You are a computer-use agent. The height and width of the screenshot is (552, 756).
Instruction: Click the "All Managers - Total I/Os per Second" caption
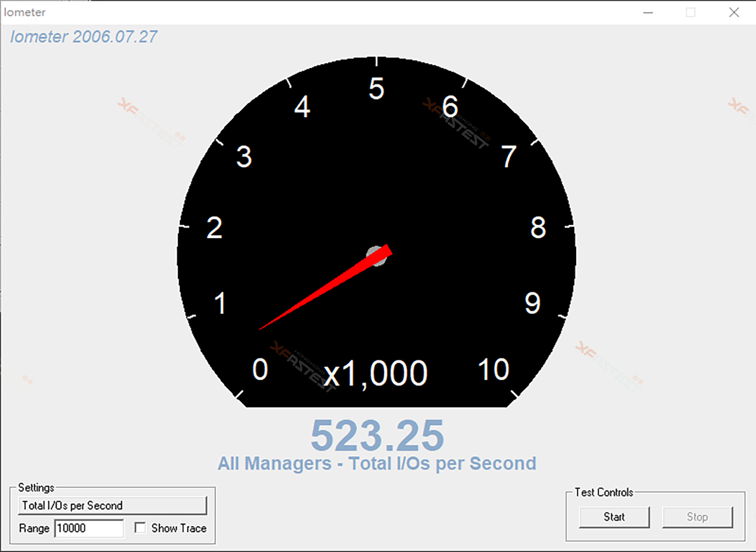click(x=377, y=463)
